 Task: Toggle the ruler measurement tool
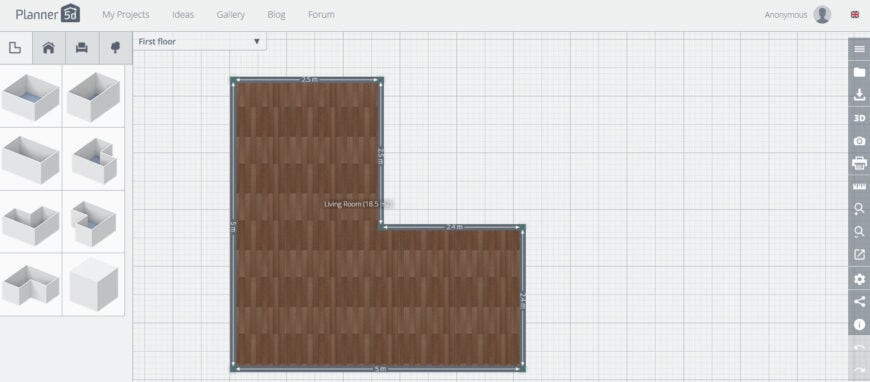859,187
